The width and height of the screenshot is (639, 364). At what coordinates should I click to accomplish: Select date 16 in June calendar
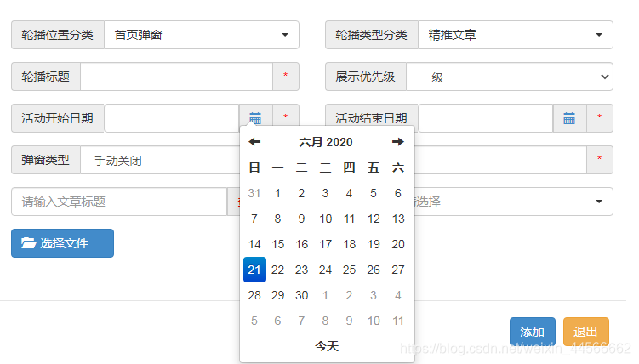click(301, 244)
